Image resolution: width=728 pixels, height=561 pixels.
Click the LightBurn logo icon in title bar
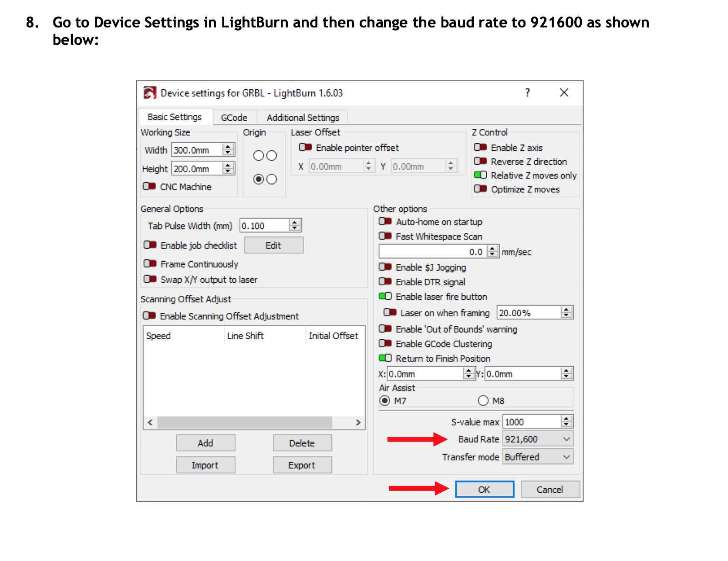click(x=150, y=93)
